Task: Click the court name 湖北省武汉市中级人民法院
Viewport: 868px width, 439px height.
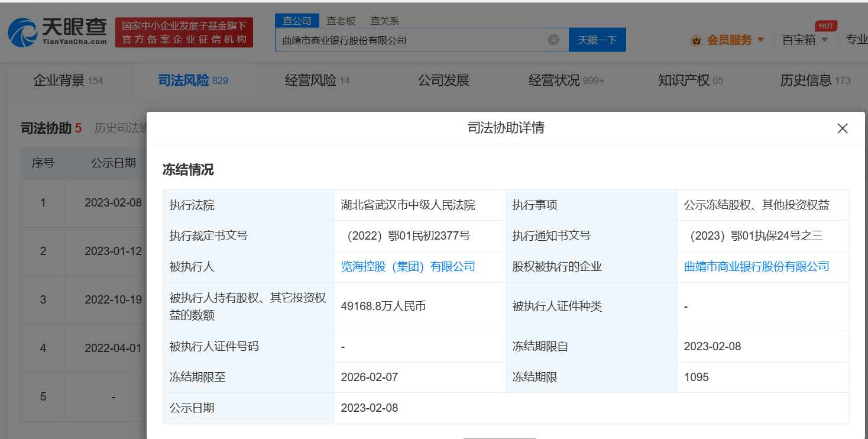Action: coord(408,205)
